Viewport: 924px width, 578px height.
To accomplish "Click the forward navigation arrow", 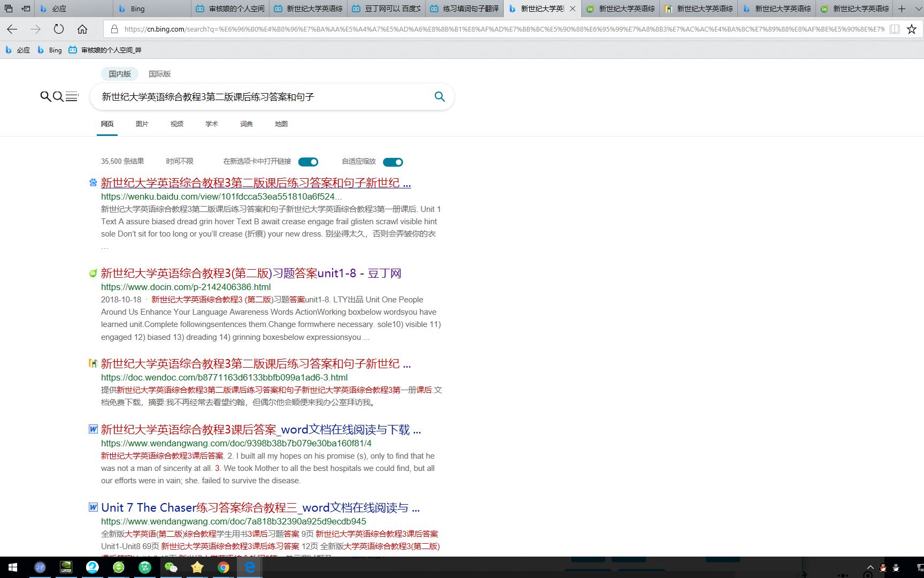I will 35,29.
